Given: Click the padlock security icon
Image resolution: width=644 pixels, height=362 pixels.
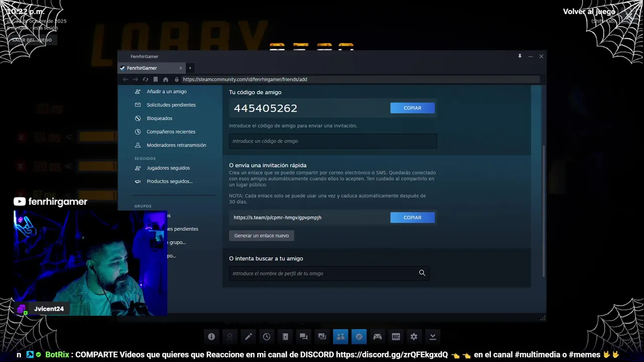Looking at the screenshot, I should 177,79.
